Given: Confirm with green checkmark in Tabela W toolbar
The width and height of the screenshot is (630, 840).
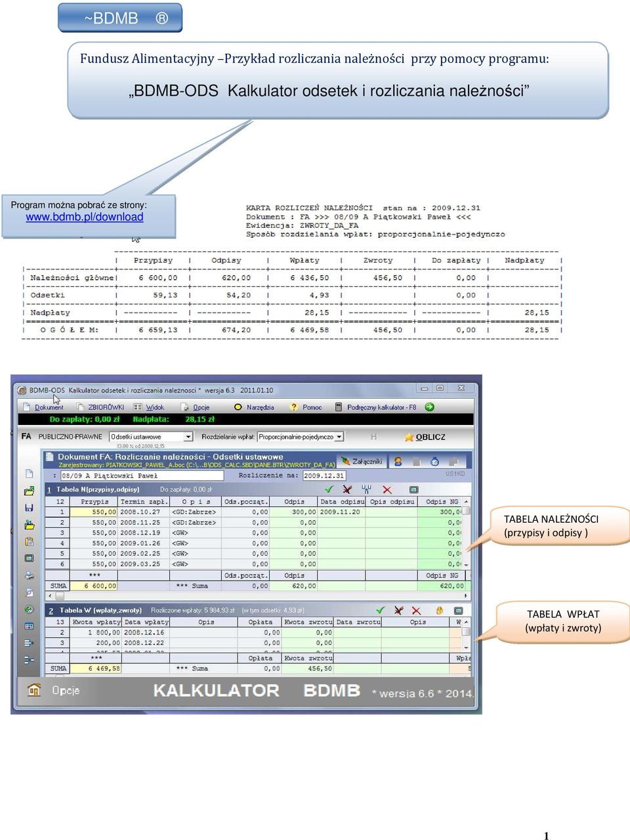Looking at the screenshot, I should click(380, 610).
